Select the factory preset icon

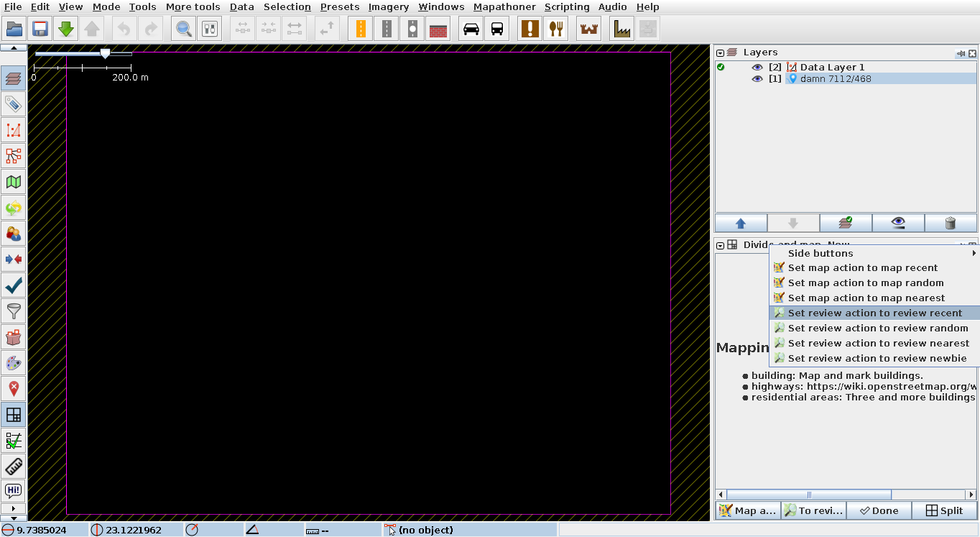622,29
